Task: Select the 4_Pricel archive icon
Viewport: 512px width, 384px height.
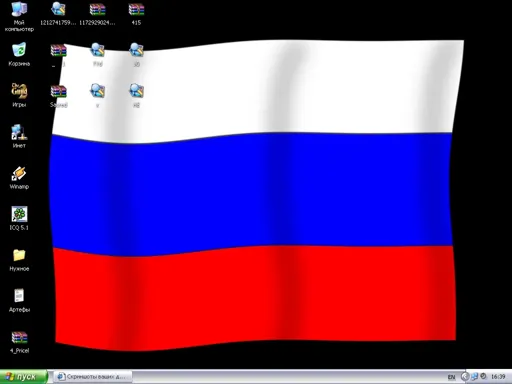Action: pyautogui.click(x=19, y=342)
